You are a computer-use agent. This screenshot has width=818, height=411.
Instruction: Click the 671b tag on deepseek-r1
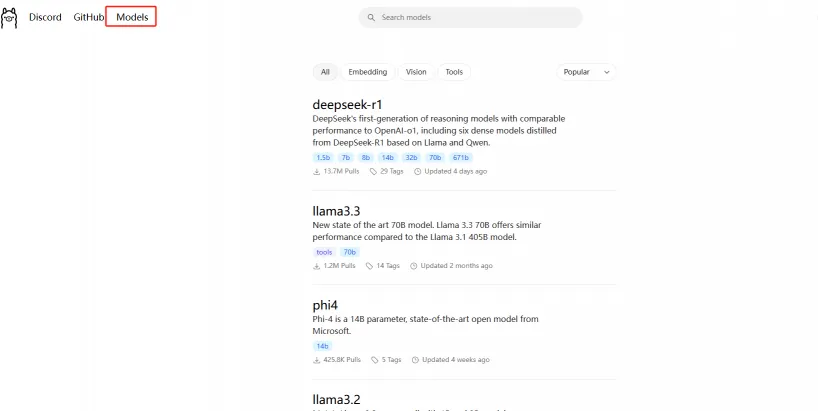pyautogui.click(x=461, y=158)
